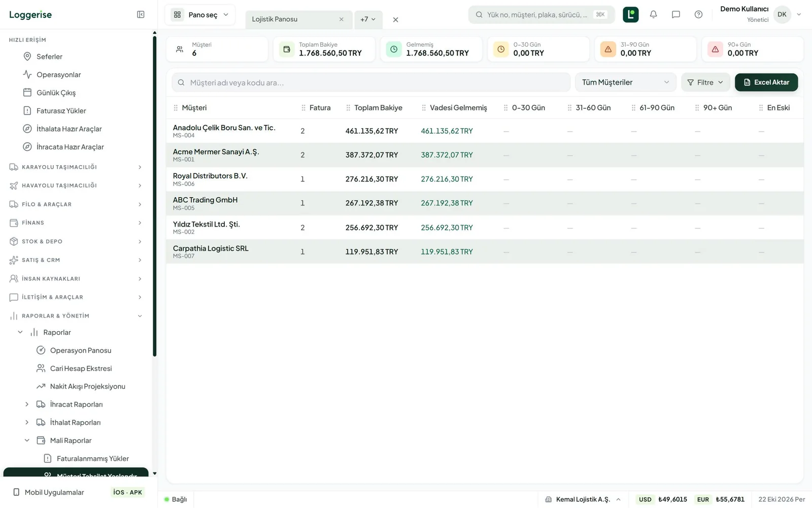The width and height of the screenshot is (812, 508).
Task: Open Faturasız Yükler item
Action: (61, 111)
